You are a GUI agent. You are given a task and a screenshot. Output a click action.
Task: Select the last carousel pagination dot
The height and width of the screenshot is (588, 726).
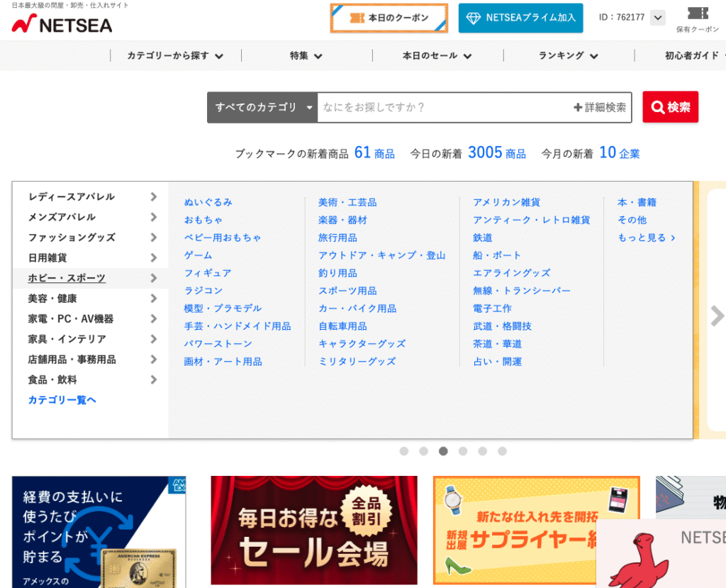click(x=502, y=451)
